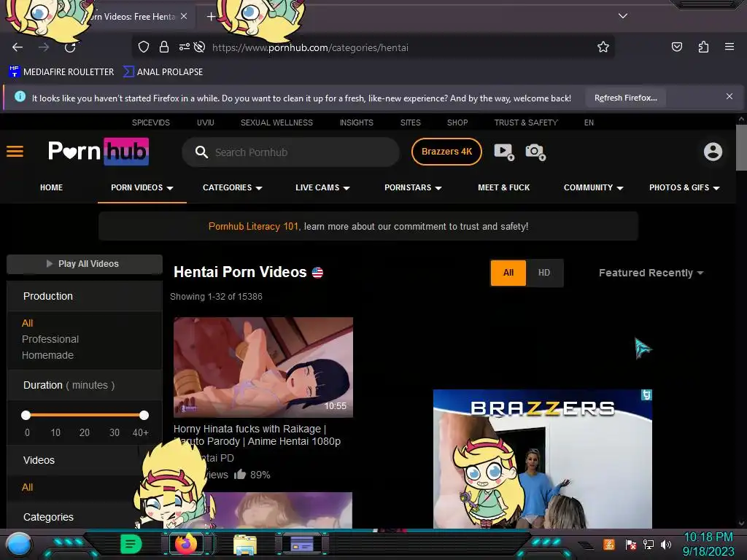Toggle the All quality filter button
Image resolution: width=747 pixels, height=560 pixels.
pyautogui.click(x=508, y=273)
